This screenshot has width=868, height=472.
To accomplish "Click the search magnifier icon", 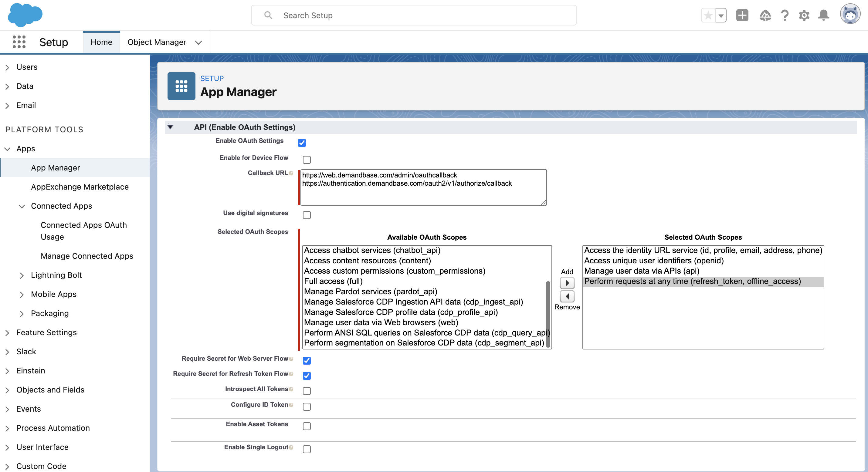I will click(x=268, y=15).
